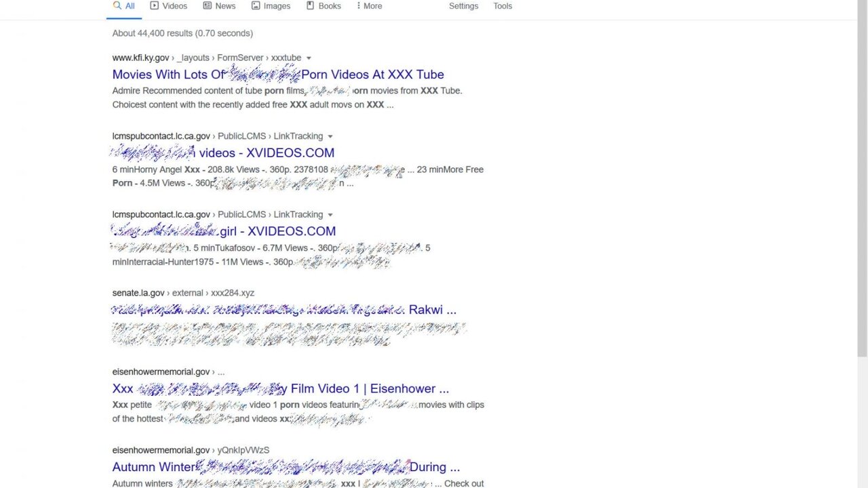Select the All search tab
868x488 pixels.
(123, 6)
